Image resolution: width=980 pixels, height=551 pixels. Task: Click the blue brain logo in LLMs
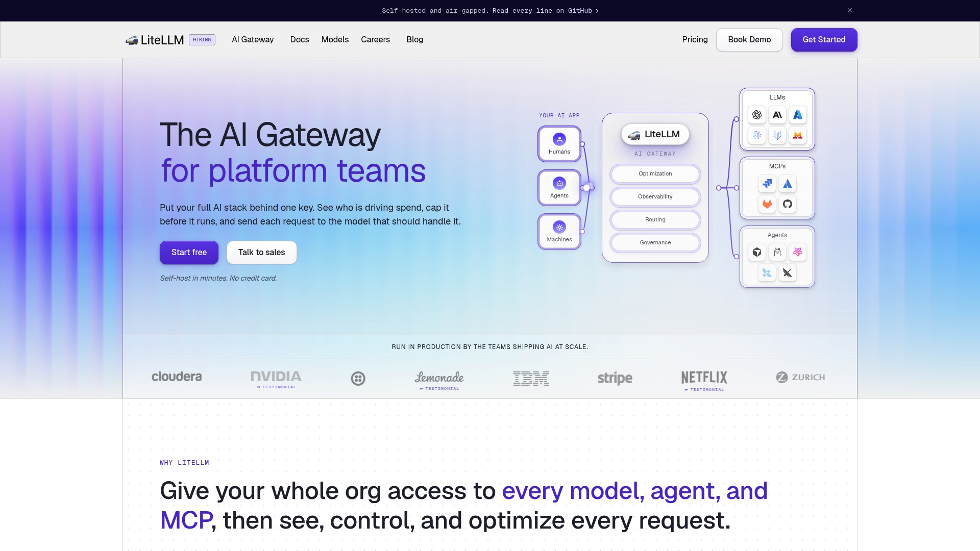757,135
